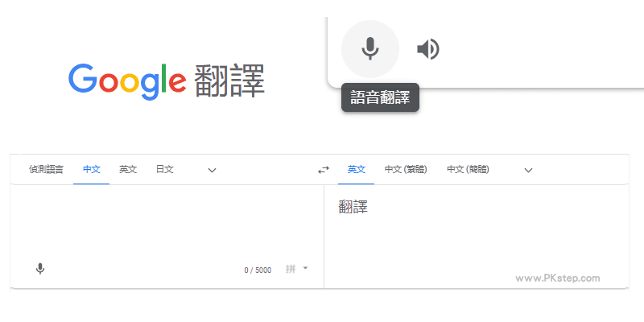Toggle the 拼 pinyin input tool
Screen dimensions: 644x322
click(x=291, y=270)
